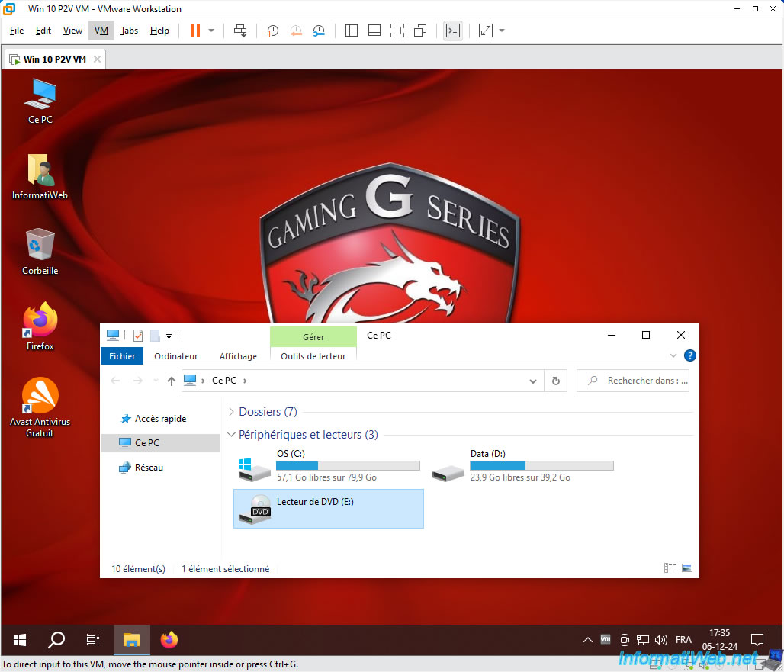Open Avast Antivirus Gratuit desktop shortcut
This screenshot has width=784, height=672.
[40, 407]
